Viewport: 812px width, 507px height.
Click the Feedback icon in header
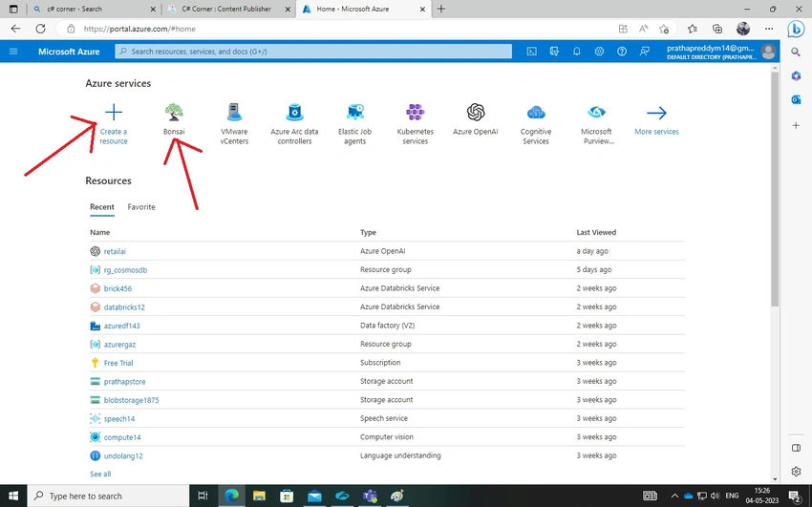coord(644,52)
